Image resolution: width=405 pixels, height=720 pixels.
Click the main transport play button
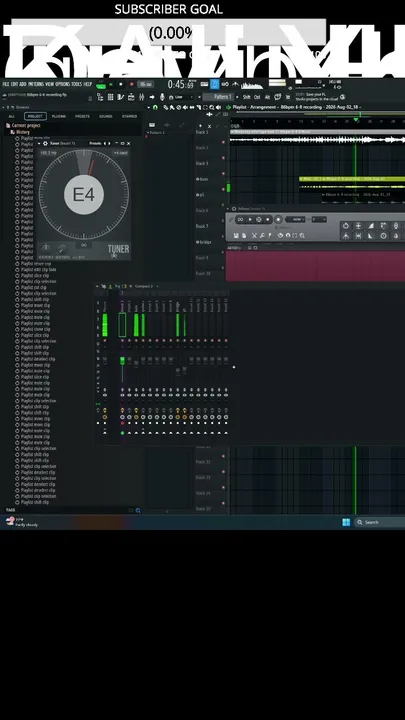(111, 84)
